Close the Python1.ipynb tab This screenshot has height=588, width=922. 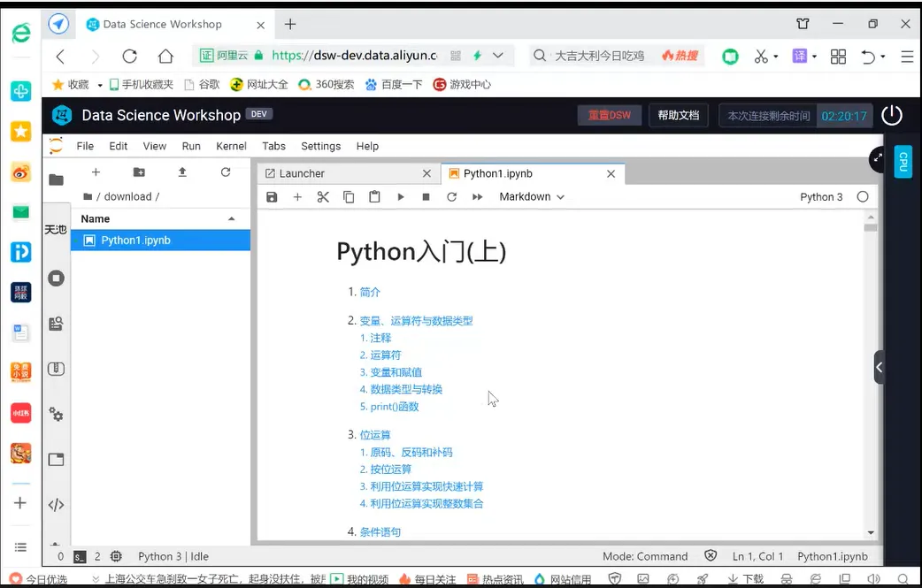point(611,174)
